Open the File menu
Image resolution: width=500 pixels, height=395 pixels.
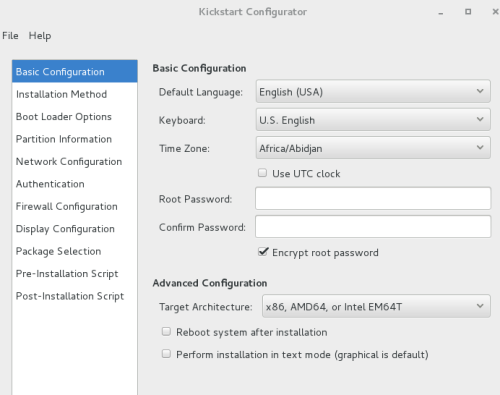[x=10, y=36]
